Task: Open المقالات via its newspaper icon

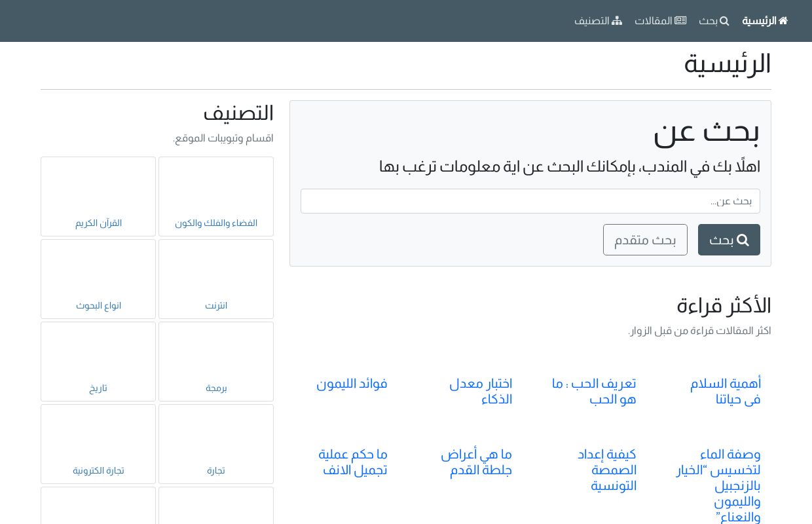Action: point(680,20)
